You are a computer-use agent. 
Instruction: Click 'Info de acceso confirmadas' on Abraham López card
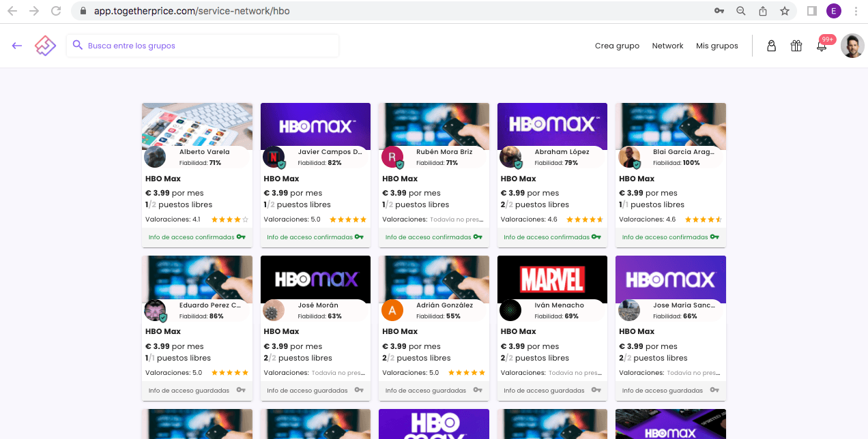pos(547,237)
